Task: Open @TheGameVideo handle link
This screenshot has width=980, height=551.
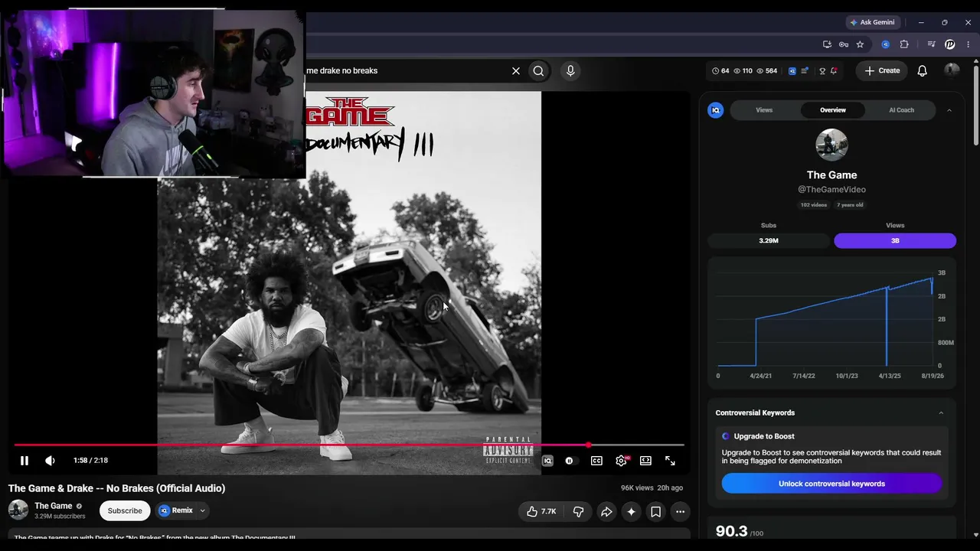Action: click(831, 189)
